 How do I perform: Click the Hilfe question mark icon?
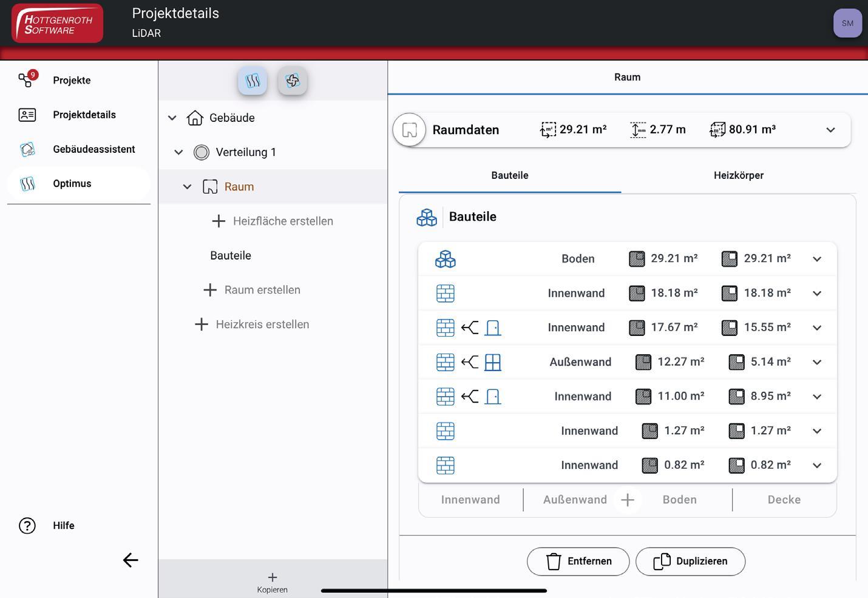[27, 525]
